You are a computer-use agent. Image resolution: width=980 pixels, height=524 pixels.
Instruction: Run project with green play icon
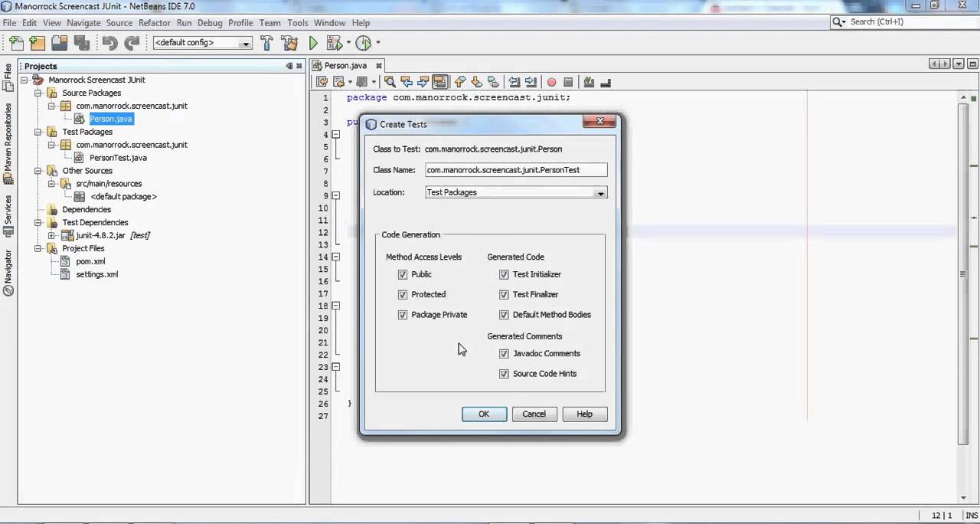pyautogui.click(x=313, y=44)
